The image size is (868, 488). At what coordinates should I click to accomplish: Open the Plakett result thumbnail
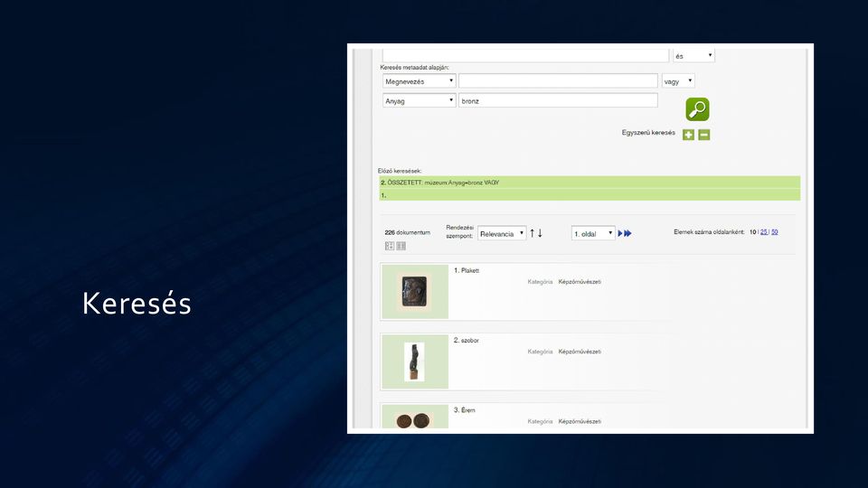[x=415, y=292]
